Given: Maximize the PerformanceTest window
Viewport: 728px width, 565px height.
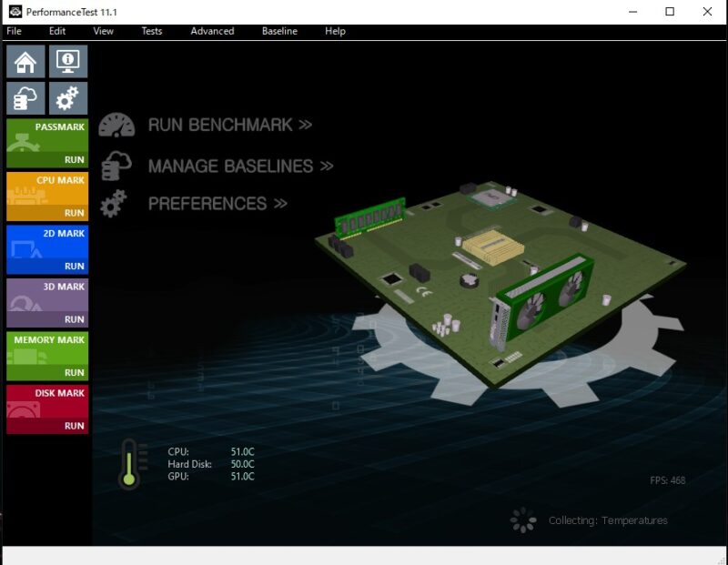Looking at the screenshot, I should [670, 12].
